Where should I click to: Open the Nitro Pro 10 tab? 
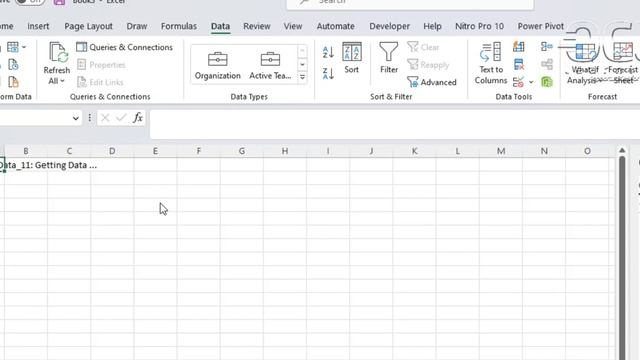(x=479, y=26)
